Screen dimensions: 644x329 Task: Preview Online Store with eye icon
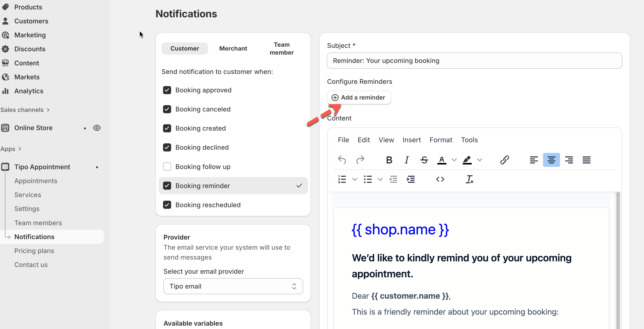tap(97, 128)
